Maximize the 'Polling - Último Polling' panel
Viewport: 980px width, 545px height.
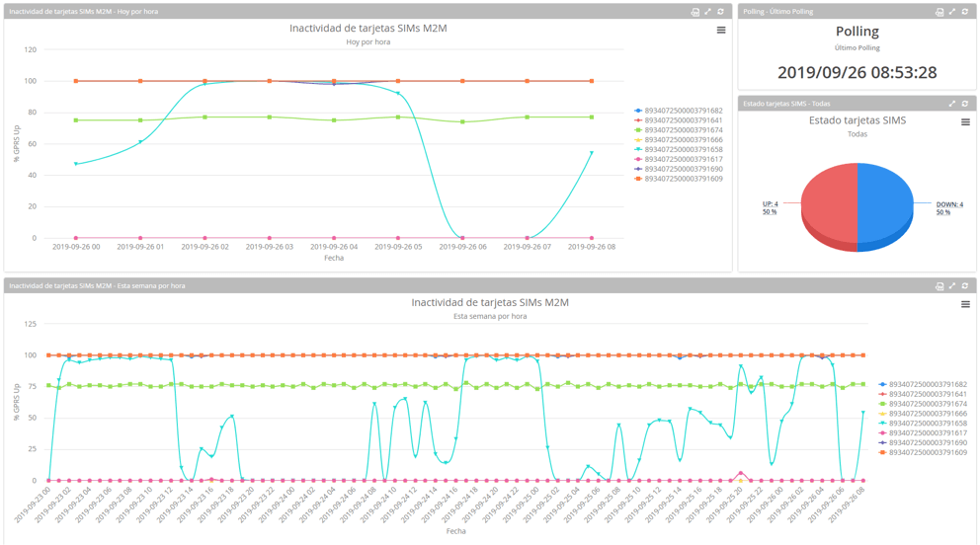[x=952, y=12]
